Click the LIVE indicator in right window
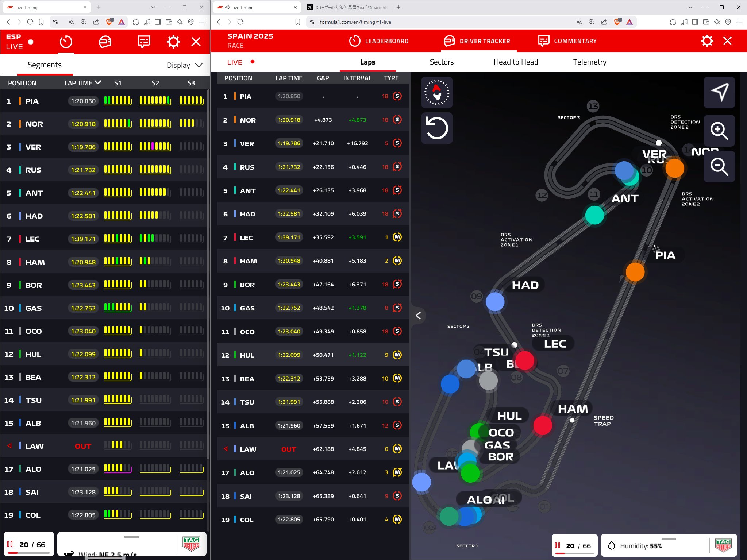Screen dimensions: 747x560 240,62
